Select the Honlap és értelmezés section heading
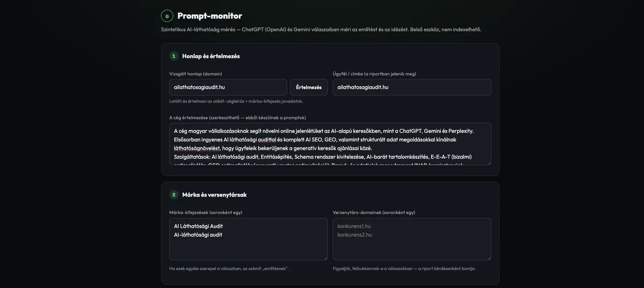This screenshot has width=644, height=288. (211, 56)
